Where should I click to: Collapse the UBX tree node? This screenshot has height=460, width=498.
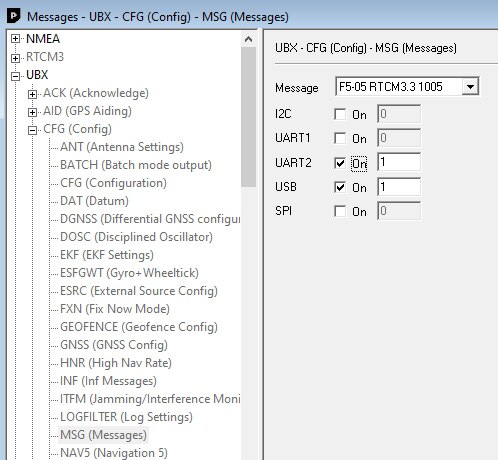point(15,76)
